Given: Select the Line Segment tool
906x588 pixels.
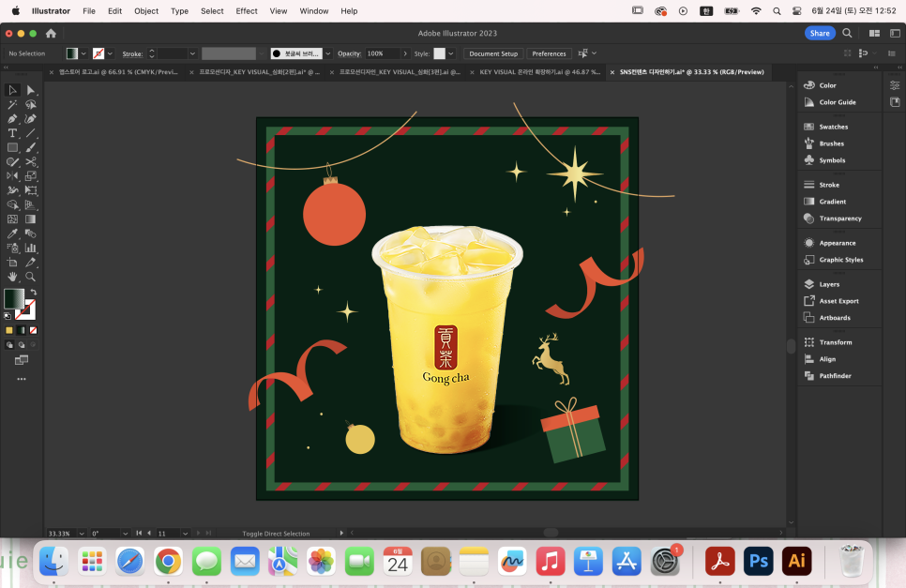Looking at the screenshot, I should 31,133.
